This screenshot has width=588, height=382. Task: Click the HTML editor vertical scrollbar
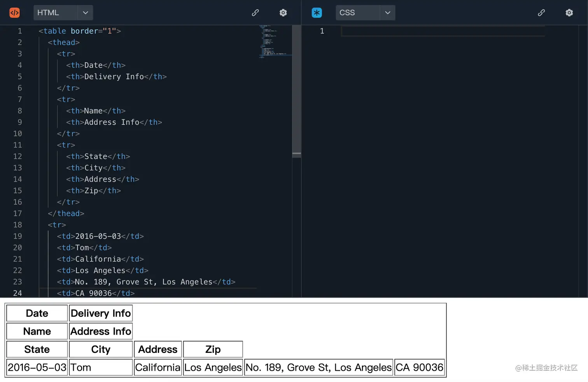click(297, 91)
